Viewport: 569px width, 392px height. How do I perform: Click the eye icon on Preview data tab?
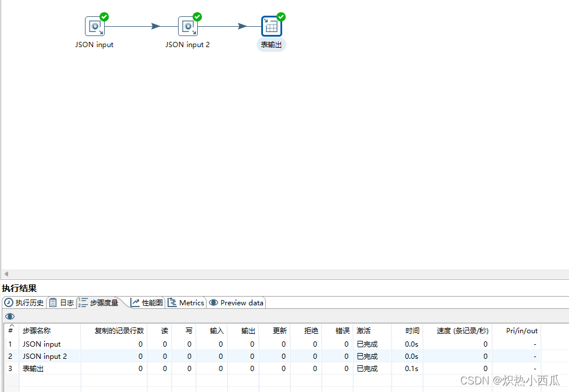click(215, 302)
